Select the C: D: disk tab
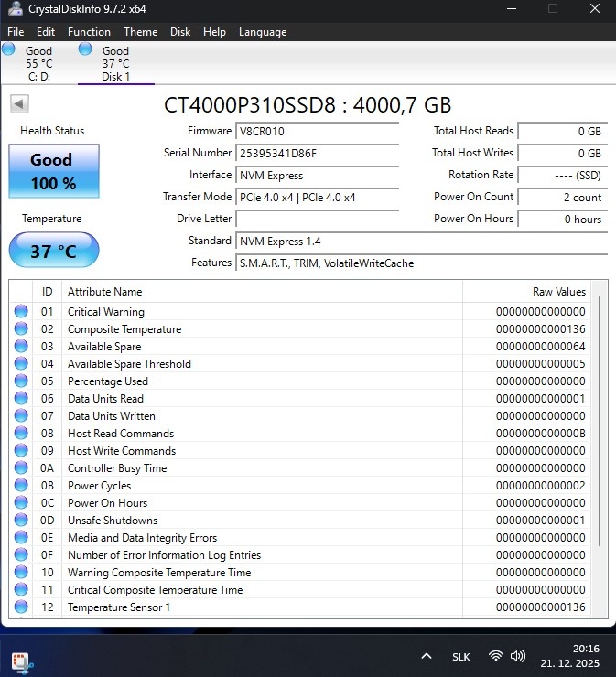The width and height of the screenshot is (616, 677). 38,63
